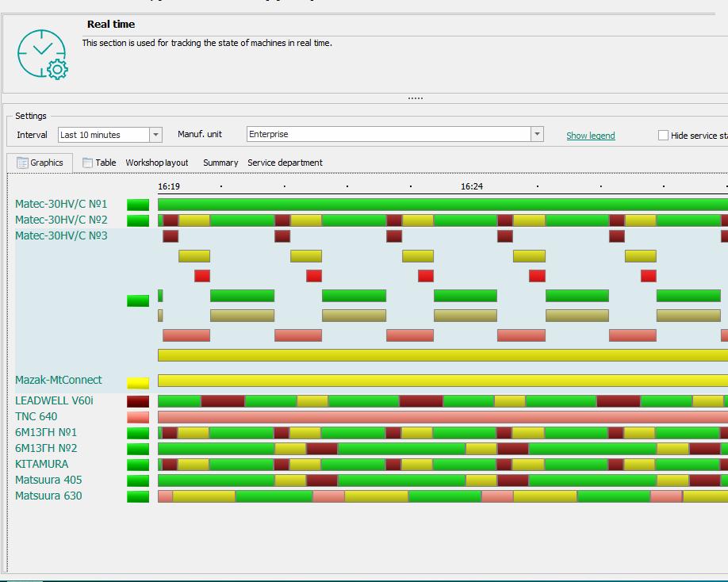728x582 pixels.
Task: Open the Workshop layout tab
Action: (157, 163)
